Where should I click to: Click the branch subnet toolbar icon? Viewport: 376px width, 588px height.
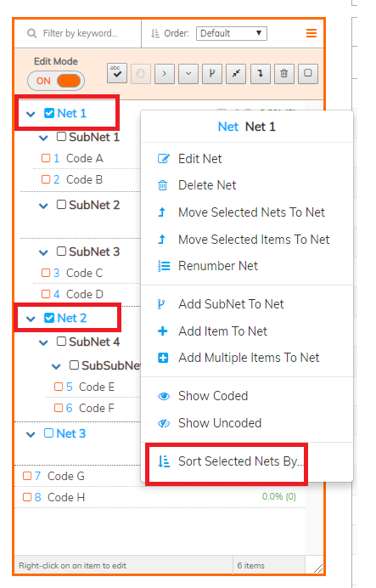212,73
